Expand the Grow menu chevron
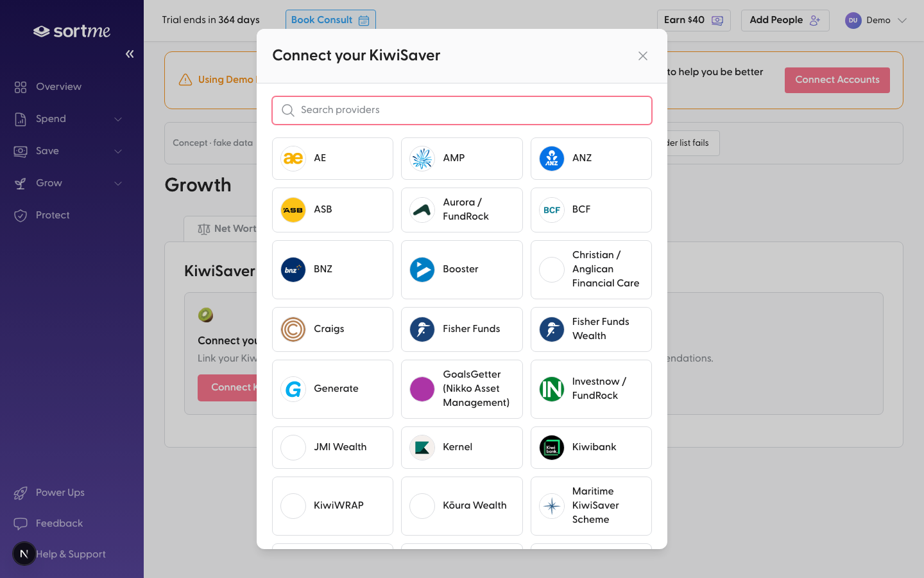924x578 pixels. (118, 183)
